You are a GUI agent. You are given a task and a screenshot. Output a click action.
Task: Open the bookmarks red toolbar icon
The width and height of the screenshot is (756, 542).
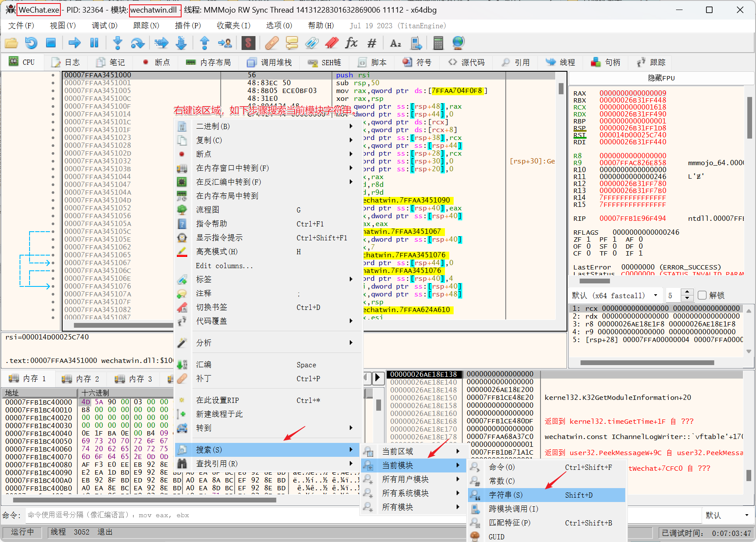332,43
